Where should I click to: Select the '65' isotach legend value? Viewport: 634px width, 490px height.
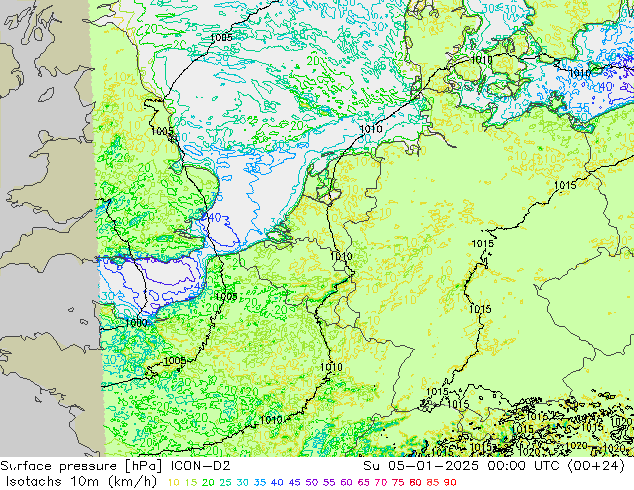coord(364,482)
